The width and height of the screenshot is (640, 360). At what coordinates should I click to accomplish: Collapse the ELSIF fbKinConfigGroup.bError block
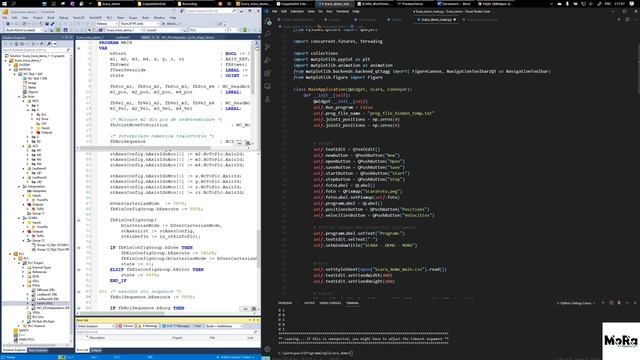(79, 270)
